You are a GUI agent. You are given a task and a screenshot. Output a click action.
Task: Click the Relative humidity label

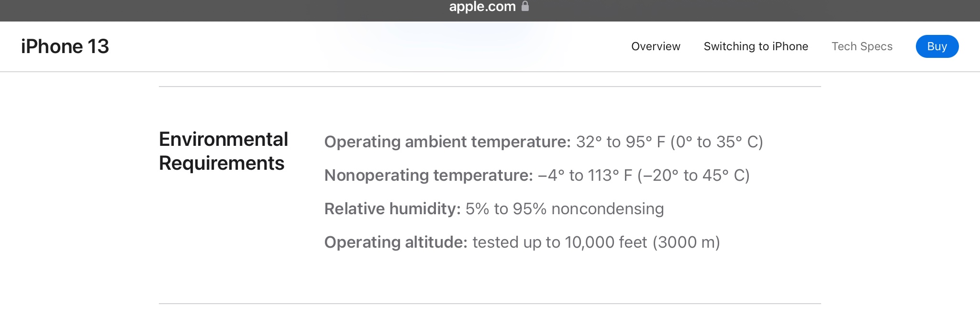click(392, 209)
